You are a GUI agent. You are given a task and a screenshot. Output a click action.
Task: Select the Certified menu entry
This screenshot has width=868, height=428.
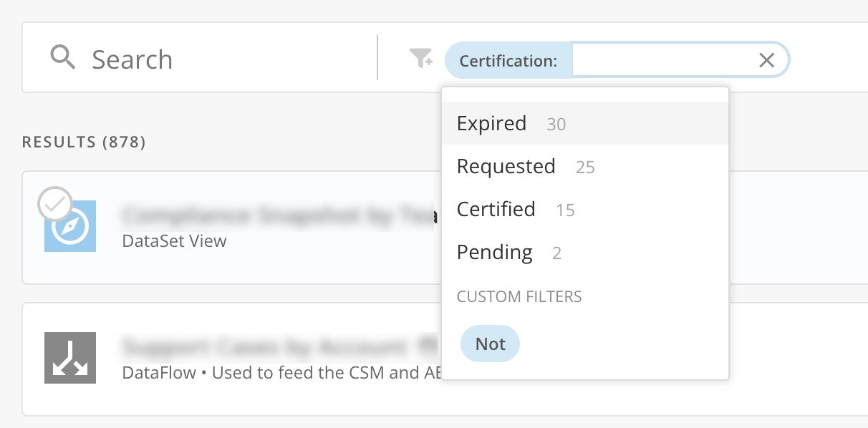[496, 209]
